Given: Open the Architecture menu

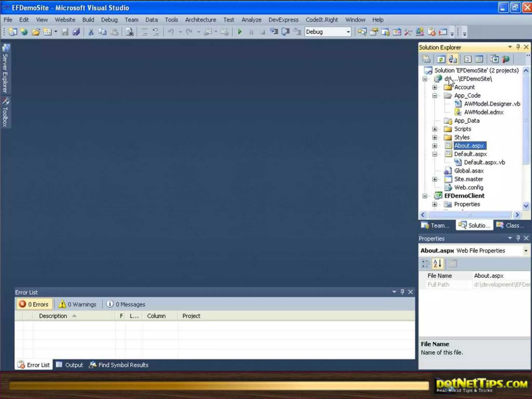Looking at the screenshot, I should click(201, 20).
